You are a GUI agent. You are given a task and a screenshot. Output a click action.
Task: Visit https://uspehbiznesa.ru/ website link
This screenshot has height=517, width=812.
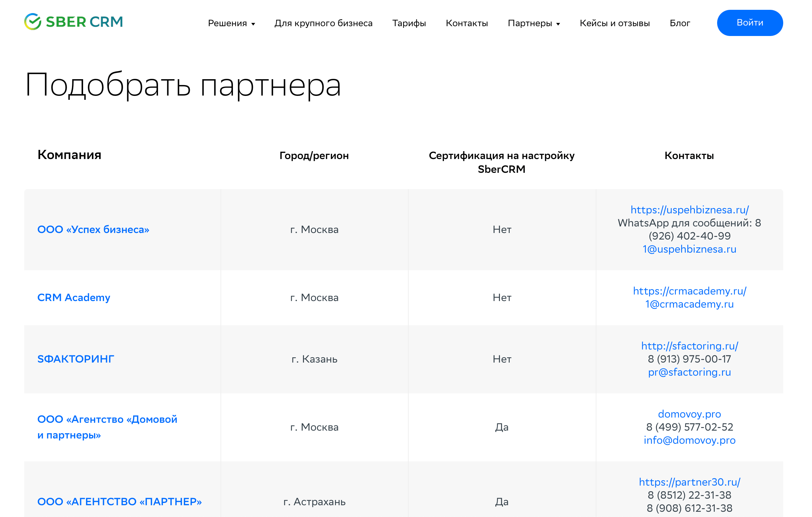coord(689,210)
